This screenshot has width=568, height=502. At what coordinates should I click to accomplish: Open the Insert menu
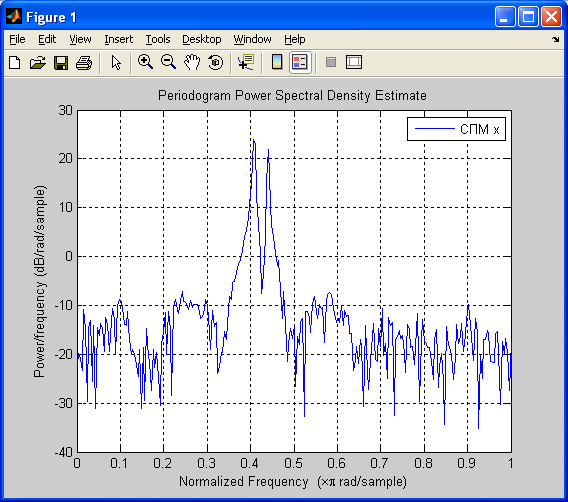(x=118, y=39)
